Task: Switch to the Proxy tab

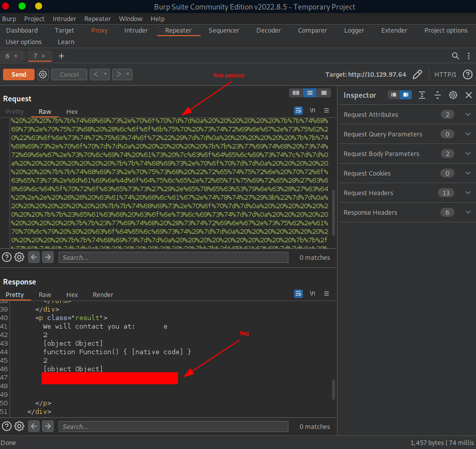Action: 99,30
